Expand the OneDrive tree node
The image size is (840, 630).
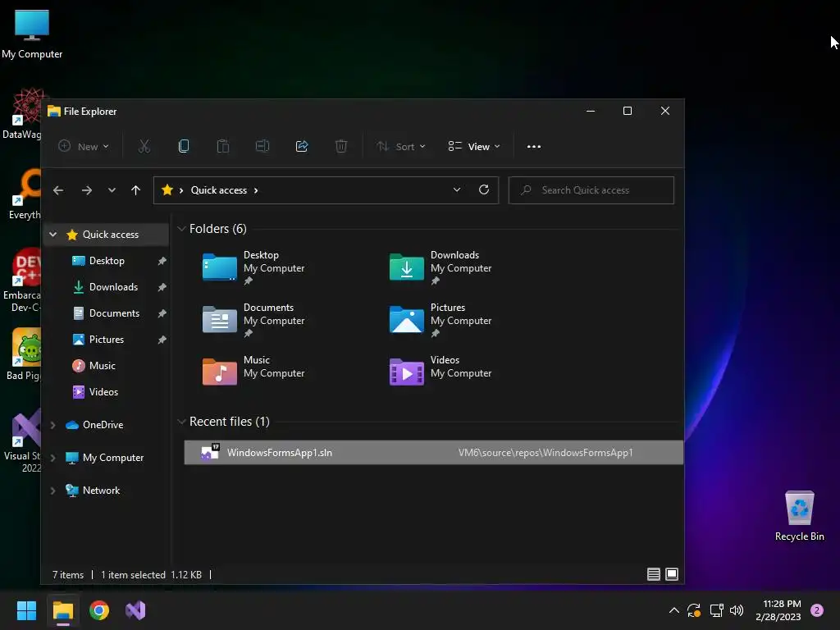click(x=53, y=425)
